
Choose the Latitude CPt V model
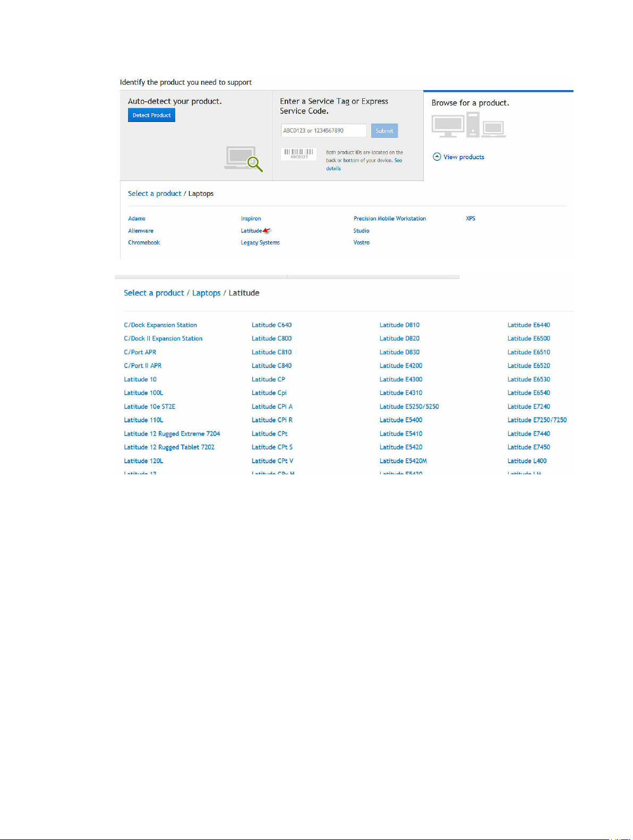coord(272,461)
